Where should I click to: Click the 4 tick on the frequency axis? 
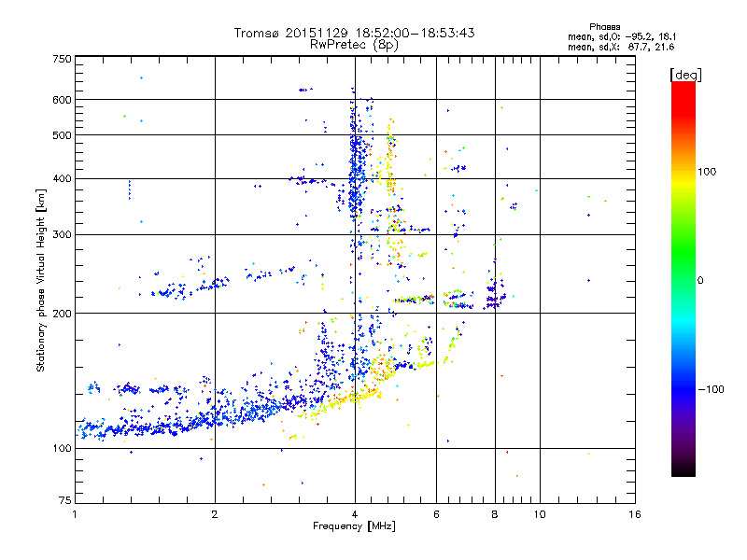(x=354, y=514)
